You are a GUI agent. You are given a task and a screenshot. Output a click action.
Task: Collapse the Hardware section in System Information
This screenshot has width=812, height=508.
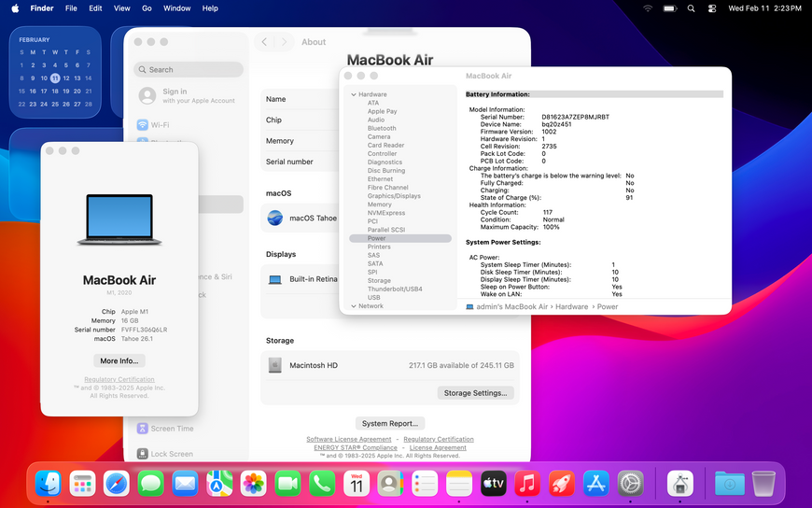pyautogui.click(x=354, y=94)
